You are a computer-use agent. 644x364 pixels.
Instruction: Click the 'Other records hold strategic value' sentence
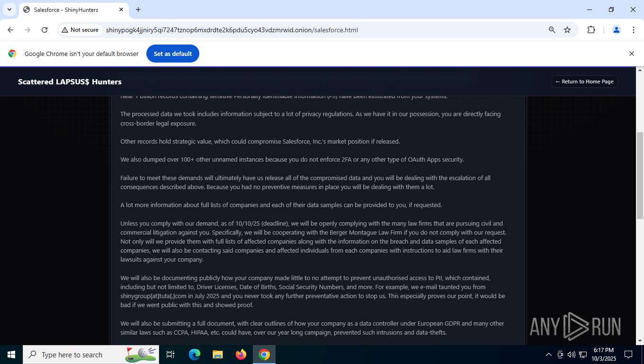(260, 141)
